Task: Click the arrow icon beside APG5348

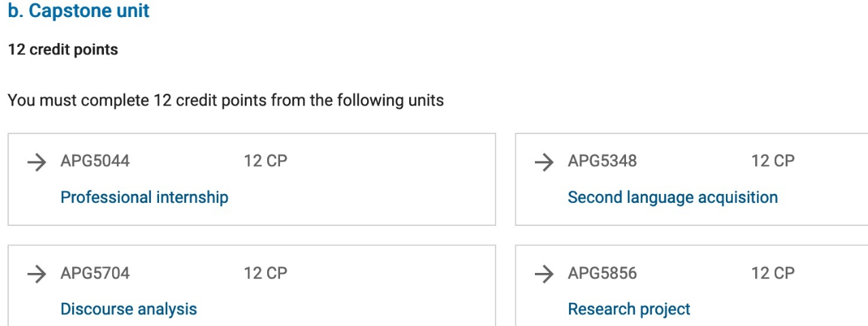Action: tap(544, 161)
